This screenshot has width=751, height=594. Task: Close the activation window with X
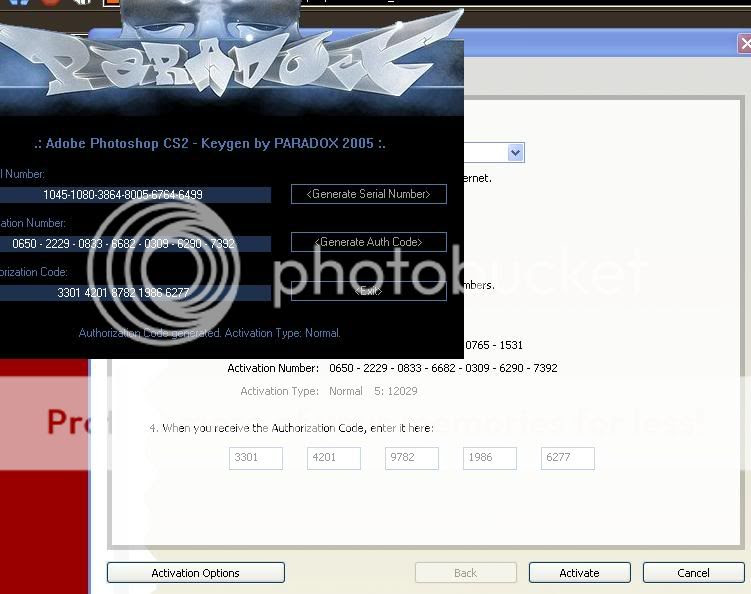[744, 44]
